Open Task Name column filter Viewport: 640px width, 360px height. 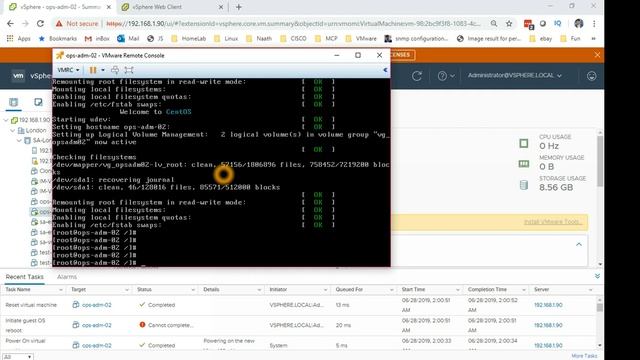[61, 290]
